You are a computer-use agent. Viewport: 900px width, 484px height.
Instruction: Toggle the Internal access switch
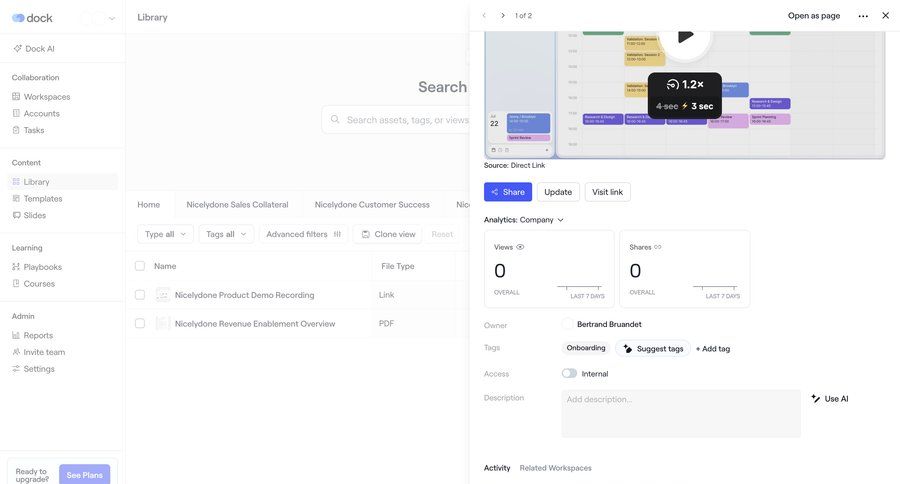coord(569,373)
